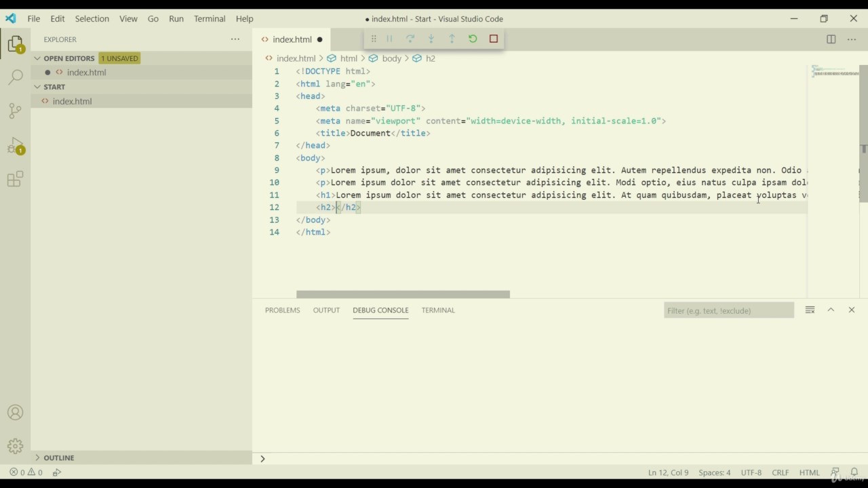Click the debug Step Over arrow

[410, 39]
